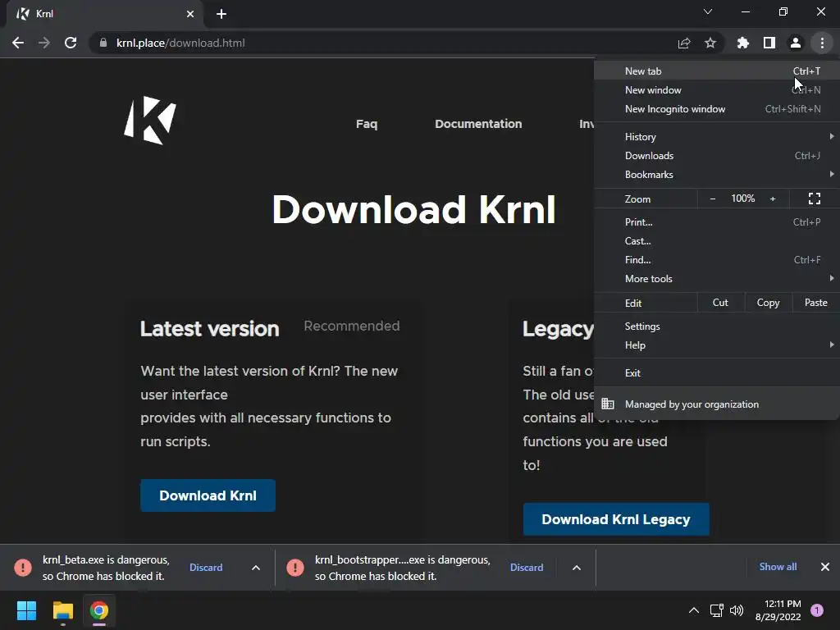Close the downloads bar

click(825, 567)
